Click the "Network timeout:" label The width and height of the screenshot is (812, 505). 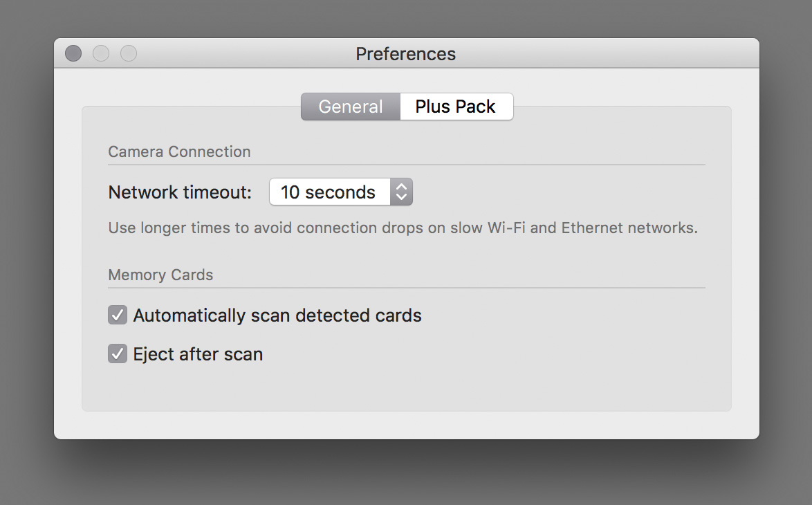pyautogui.click(x=180, y=193)
